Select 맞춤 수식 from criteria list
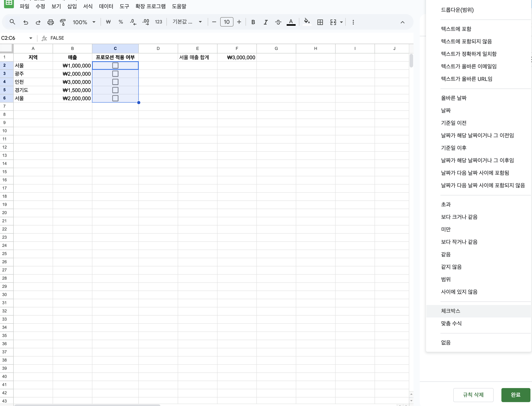 pyautogui.click(x=451, y=323)
